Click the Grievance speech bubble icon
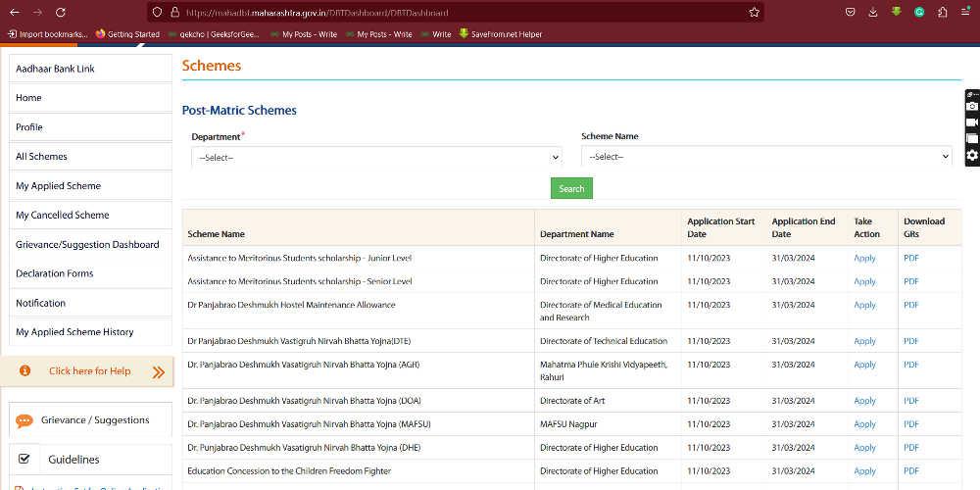Viewport: 980px width, 490px height. 24,420
